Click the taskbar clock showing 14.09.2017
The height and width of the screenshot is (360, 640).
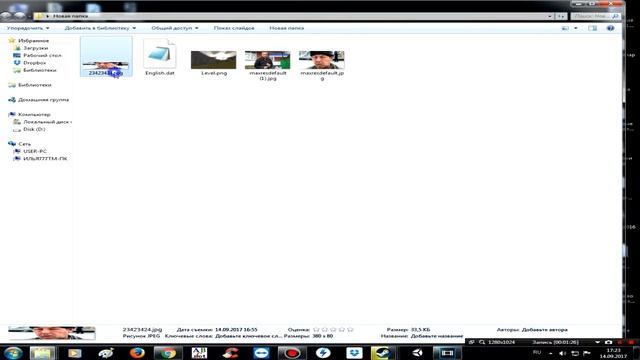[x=613, y=353]
